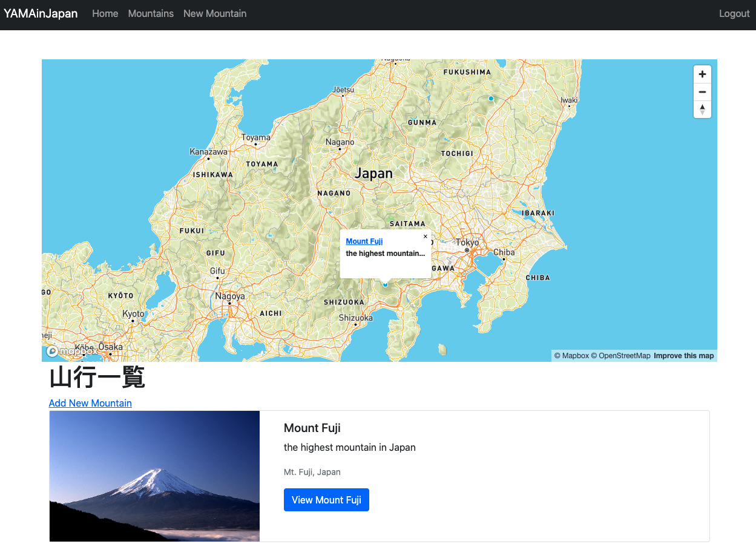Click the Nagoya label on map

(230, 296)
